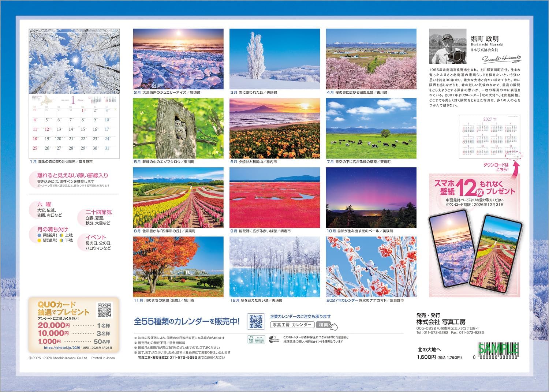549x392 pixels.
Task: Click the 離れると見えない薄い罫線入り heading
Action: click(72, 175)
